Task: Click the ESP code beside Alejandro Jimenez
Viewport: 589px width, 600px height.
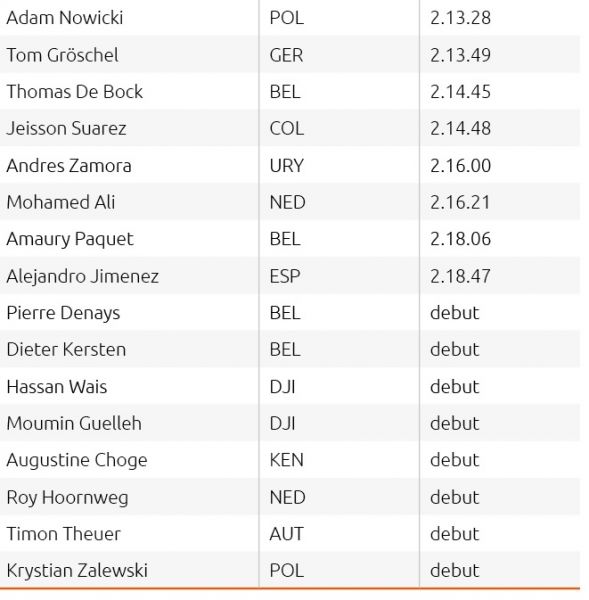Action: 285,276
